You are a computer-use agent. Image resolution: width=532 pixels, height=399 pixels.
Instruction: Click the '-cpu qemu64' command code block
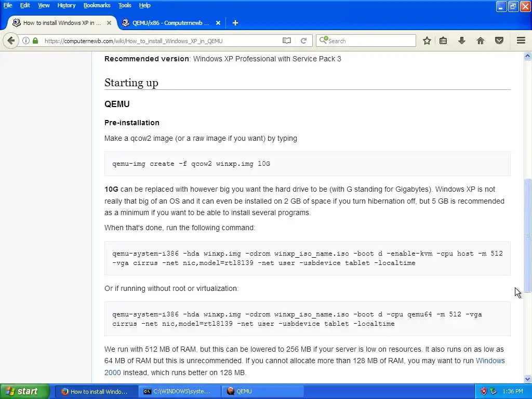[308, 319]
